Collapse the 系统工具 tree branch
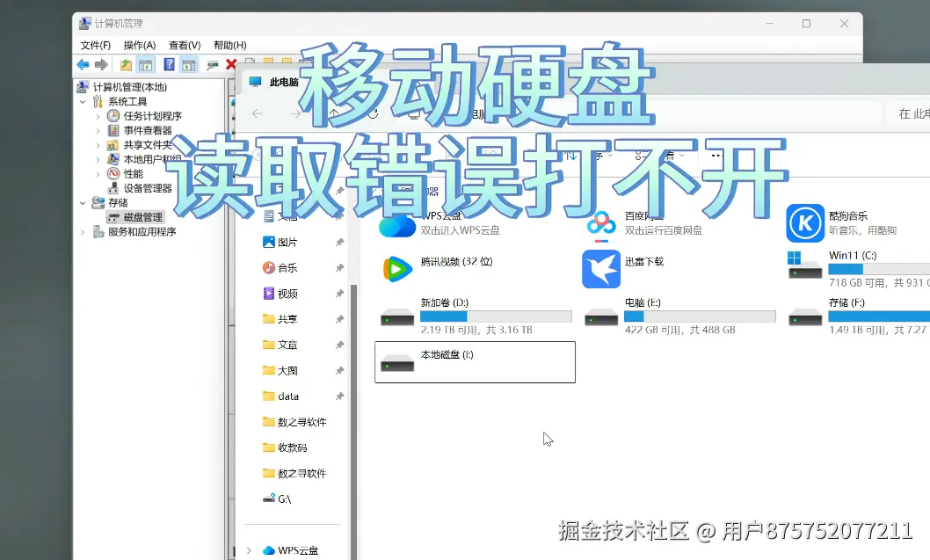Screen dimensions: 930x560 (x=82, y=100)
